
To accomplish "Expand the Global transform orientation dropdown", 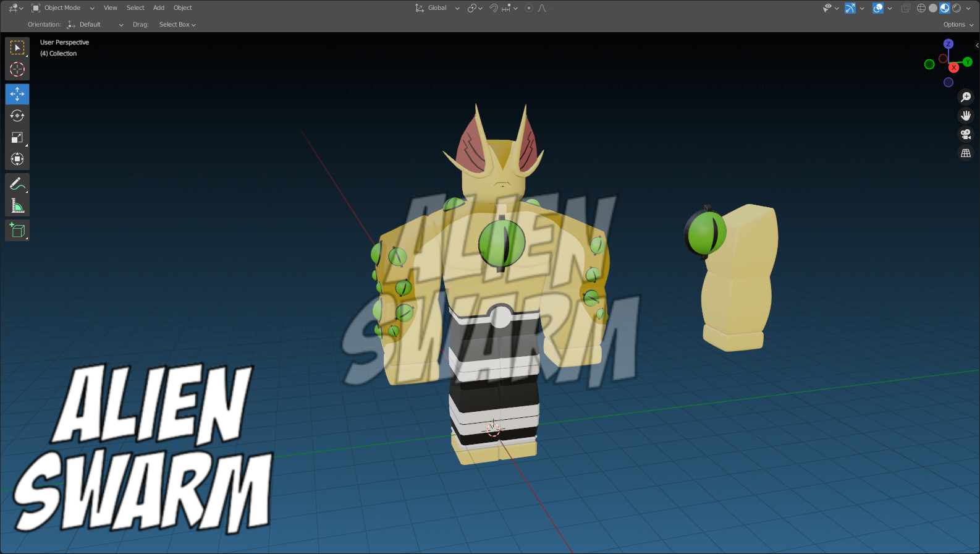I will 437,8.
